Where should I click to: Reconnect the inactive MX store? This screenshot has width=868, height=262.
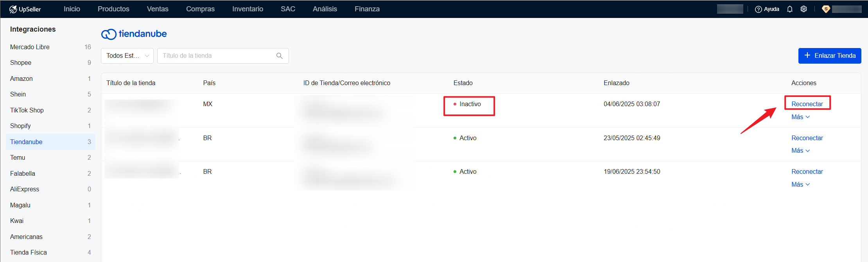point(807,104)
